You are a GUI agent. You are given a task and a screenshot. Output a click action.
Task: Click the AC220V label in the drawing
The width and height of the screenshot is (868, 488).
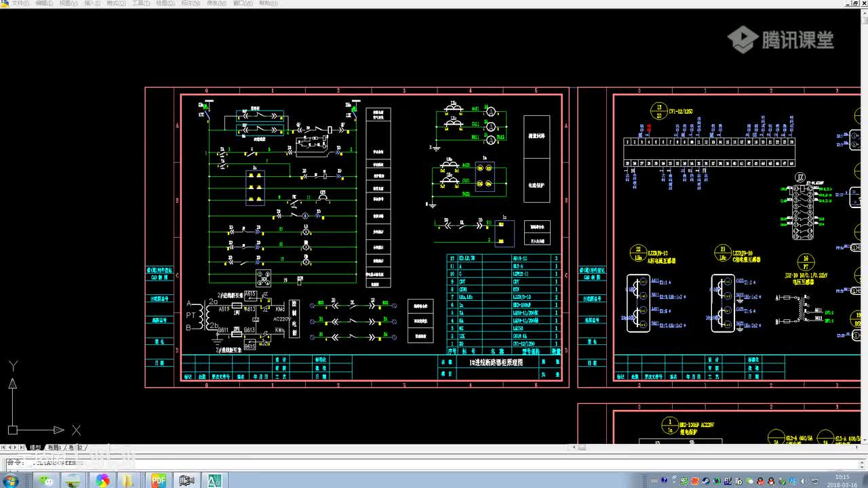tap(281, 319)
